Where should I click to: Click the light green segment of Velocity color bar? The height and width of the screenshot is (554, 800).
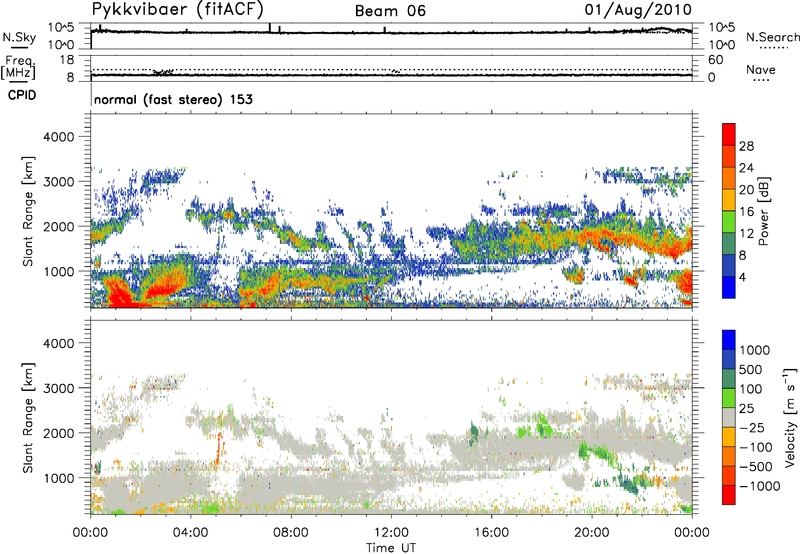[729, 398]
